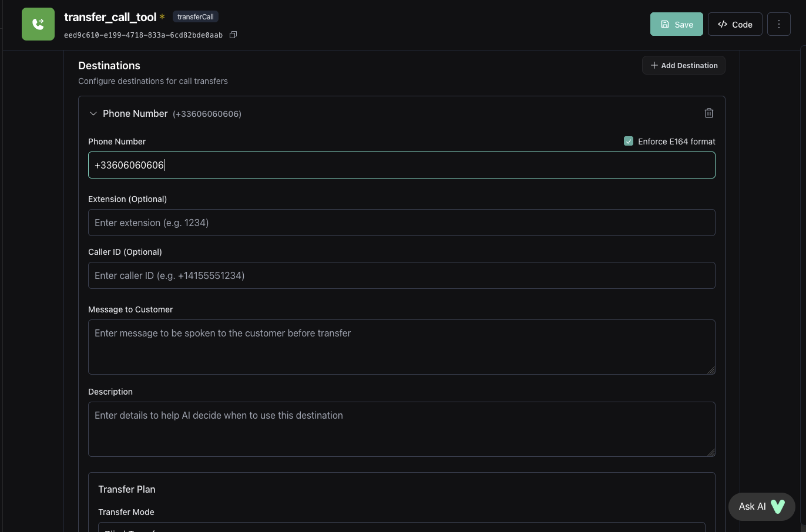806x532 pixels.
Task: Click the (+33606060606) label in the section header
Action: (207, 114)
